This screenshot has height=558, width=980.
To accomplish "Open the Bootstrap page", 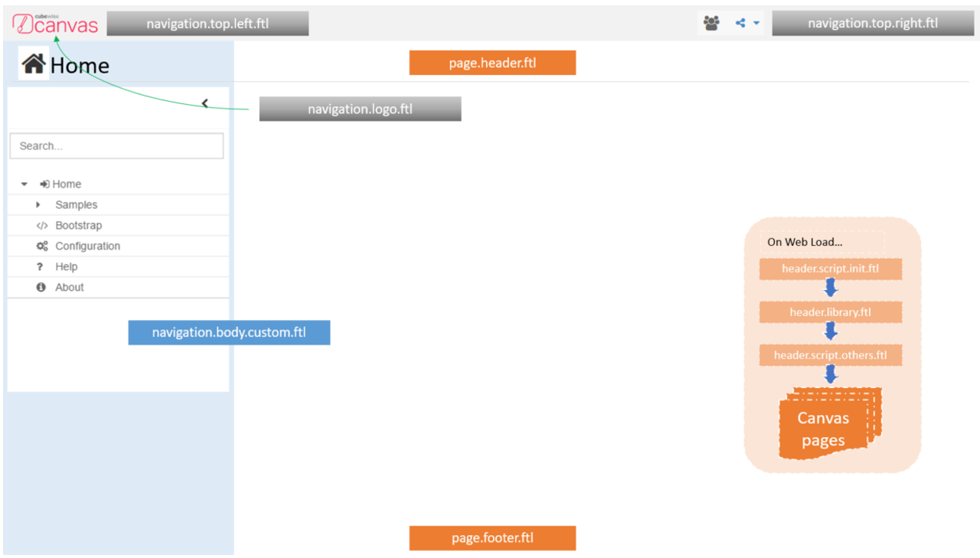I will pos(78,225).
